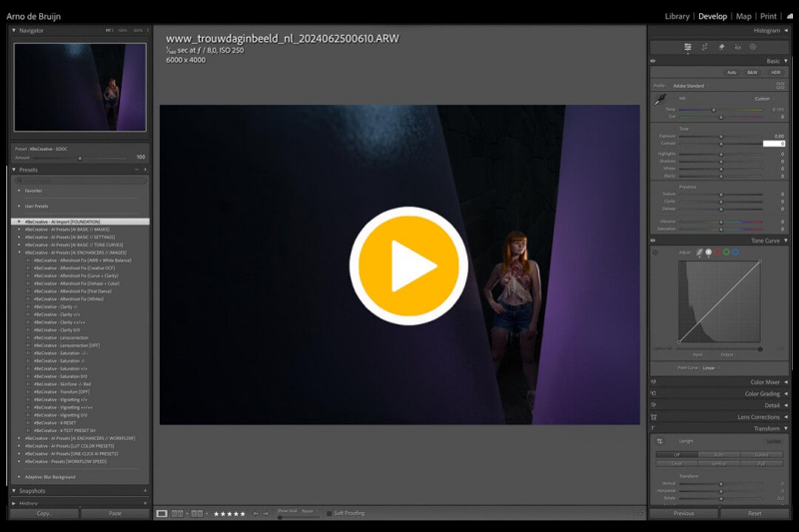Expand the Histogram panel
Screen dimensions: 799x532
point(786,31)
